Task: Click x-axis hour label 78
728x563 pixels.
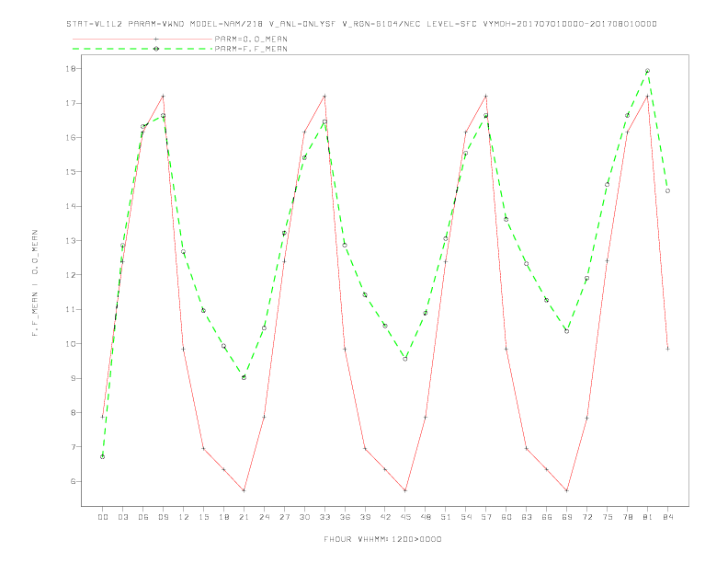Action: [628, 517]
